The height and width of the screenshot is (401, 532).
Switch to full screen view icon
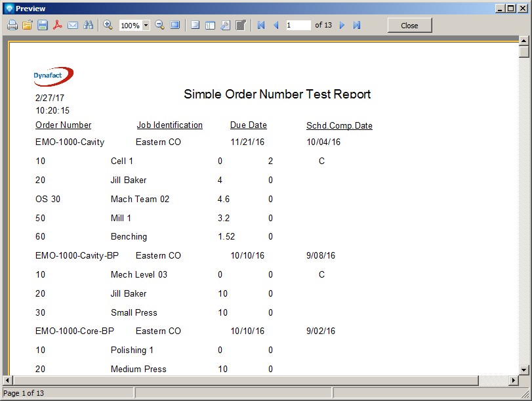[174, 25]
